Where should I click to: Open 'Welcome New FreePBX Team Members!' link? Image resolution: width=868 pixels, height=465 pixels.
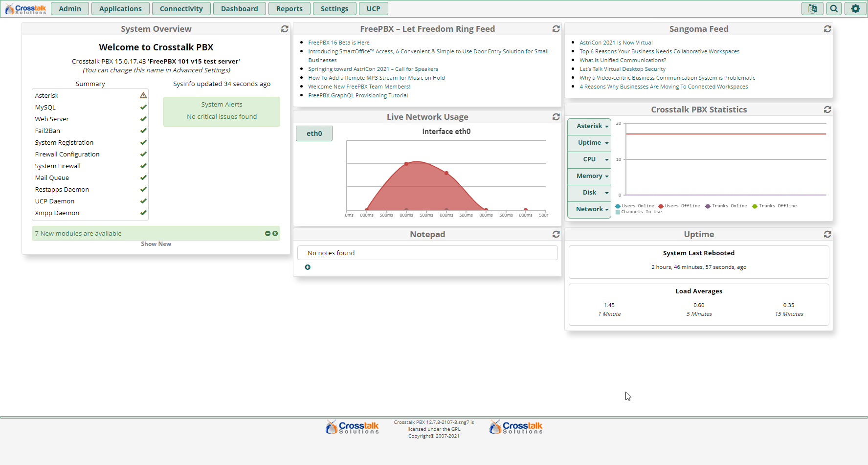(359, 87)
